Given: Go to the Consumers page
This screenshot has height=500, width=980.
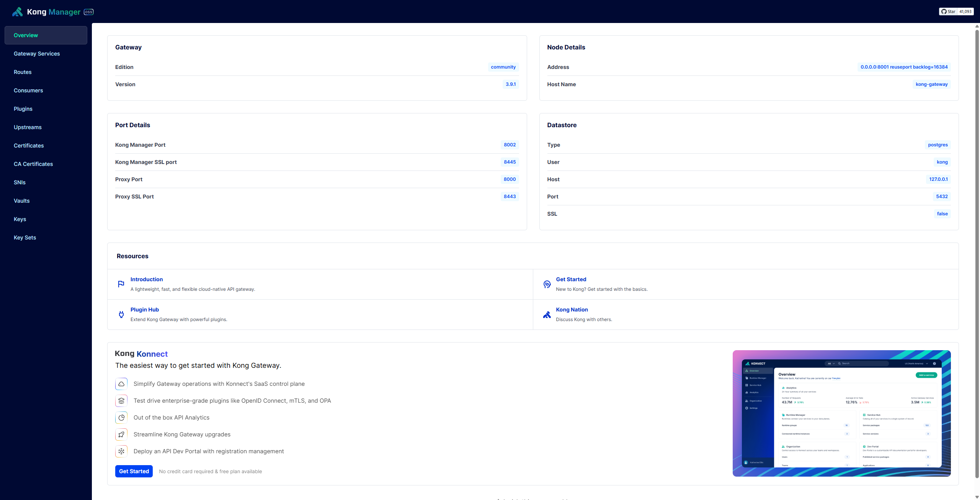Looking at the screenshot, I should (28, 90).
